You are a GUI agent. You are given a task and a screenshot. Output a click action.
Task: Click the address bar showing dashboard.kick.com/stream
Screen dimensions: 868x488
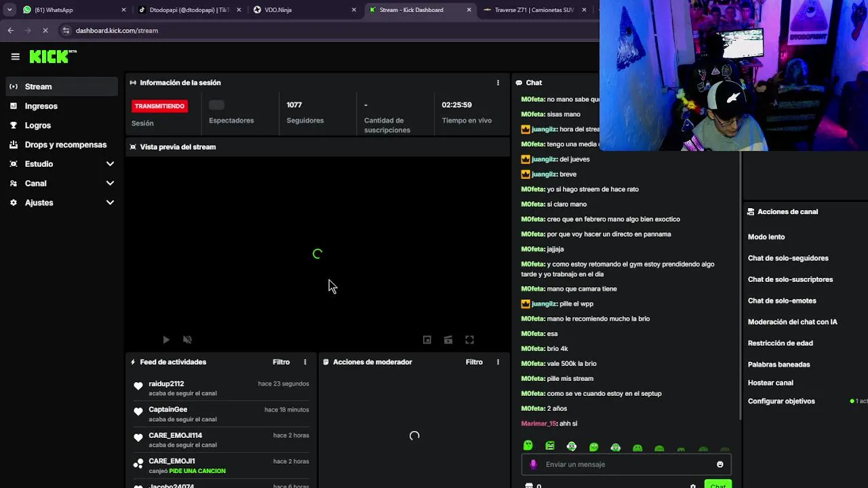coord(117,30)
